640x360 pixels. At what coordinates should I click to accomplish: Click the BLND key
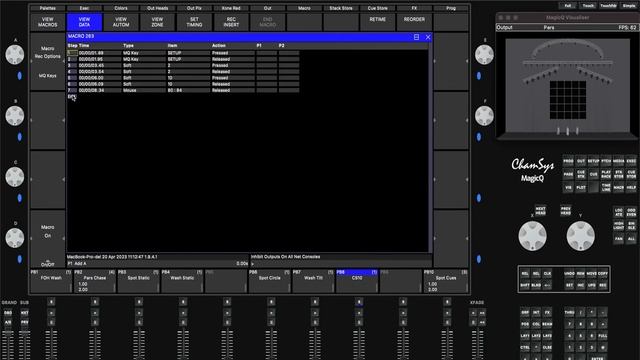pos(536,285)
